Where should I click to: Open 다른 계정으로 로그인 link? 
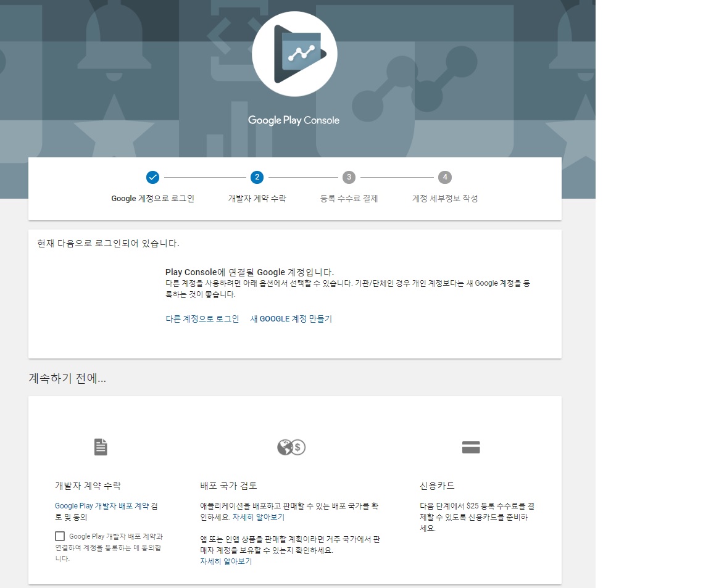(x=202, y=319)
